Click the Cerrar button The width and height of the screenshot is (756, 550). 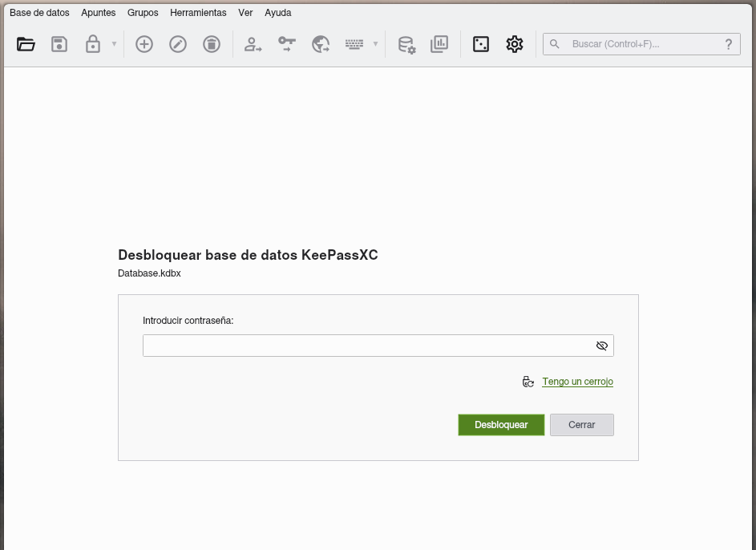coord(581,425)
